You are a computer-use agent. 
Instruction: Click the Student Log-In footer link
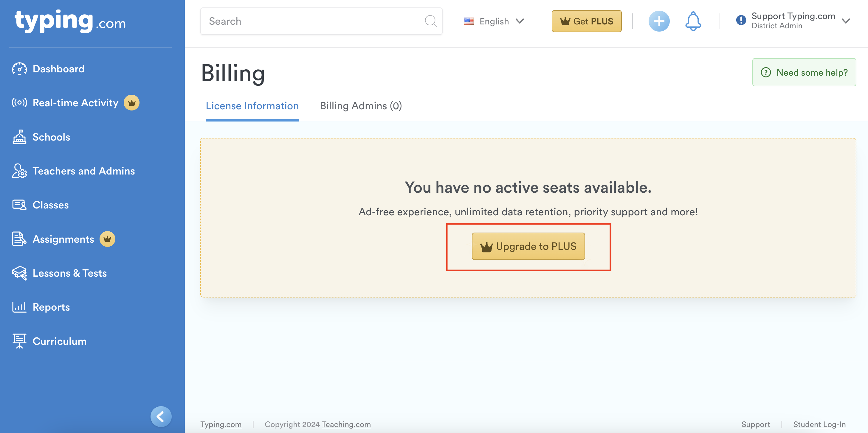pos(819,424)
